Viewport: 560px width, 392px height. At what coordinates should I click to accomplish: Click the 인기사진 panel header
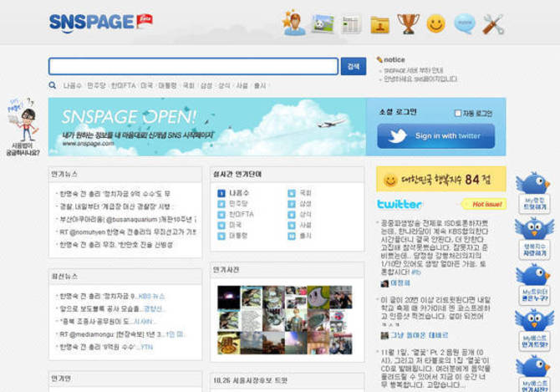click(x=288, y=270)
